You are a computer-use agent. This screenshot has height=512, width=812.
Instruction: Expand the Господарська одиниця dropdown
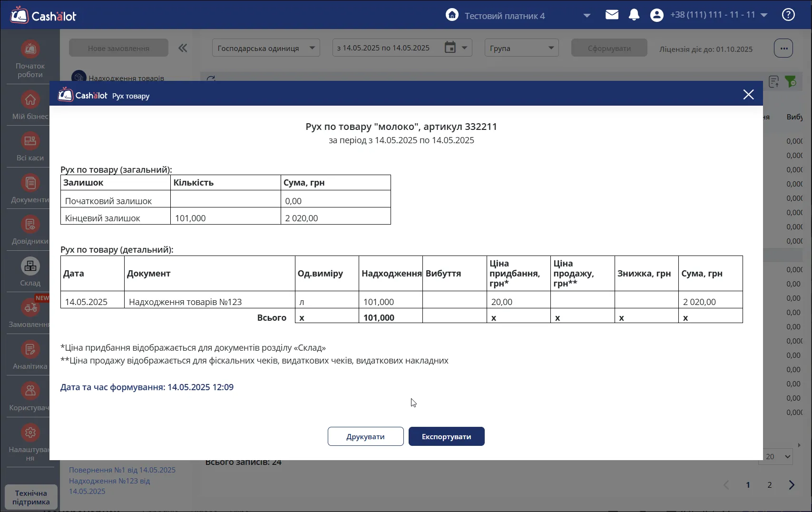(266, 48)
